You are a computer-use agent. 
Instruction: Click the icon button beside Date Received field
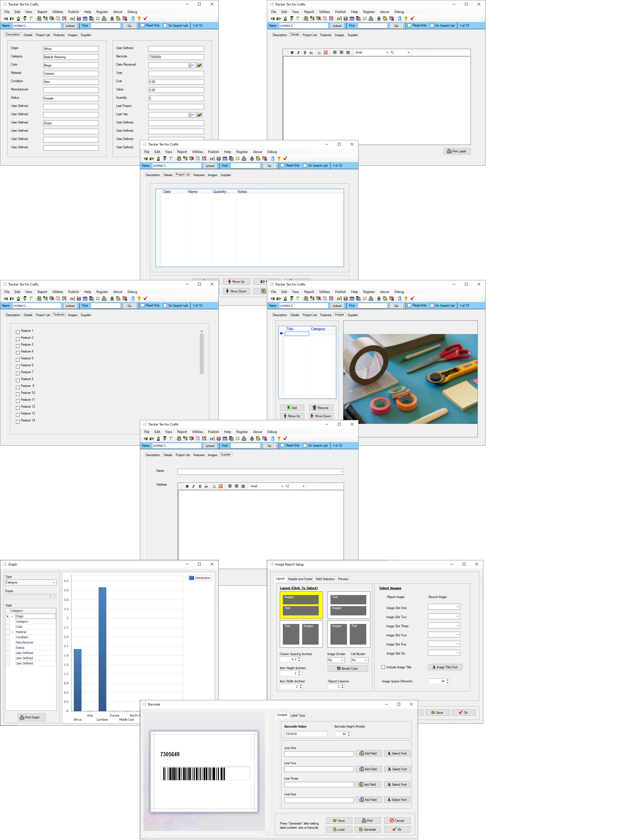199,66
